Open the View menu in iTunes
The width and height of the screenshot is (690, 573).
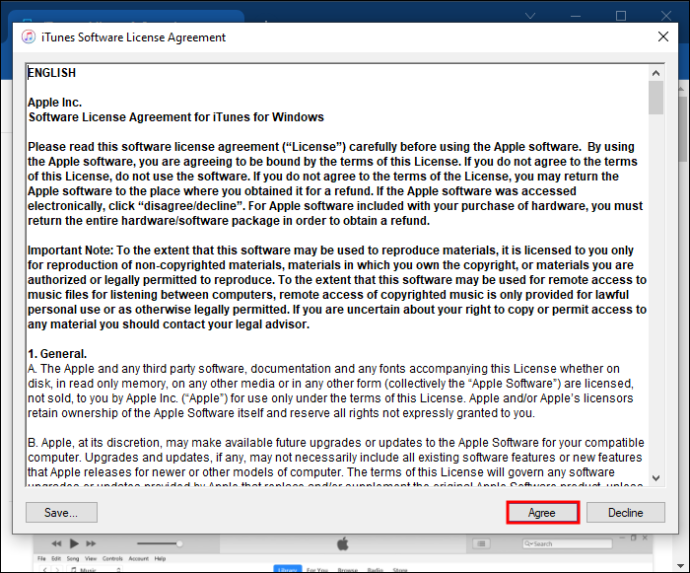91,558
